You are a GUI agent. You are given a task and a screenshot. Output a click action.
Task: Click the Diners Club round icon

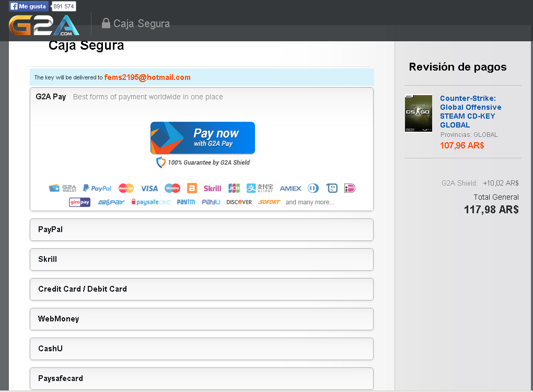(313, 188)
